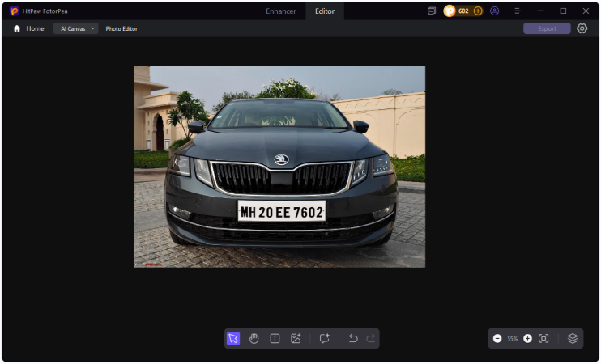The height and width of the screenshot is (364, 601).
Task: Switch to the Editor tab
Action: click(x=325, y=11)
